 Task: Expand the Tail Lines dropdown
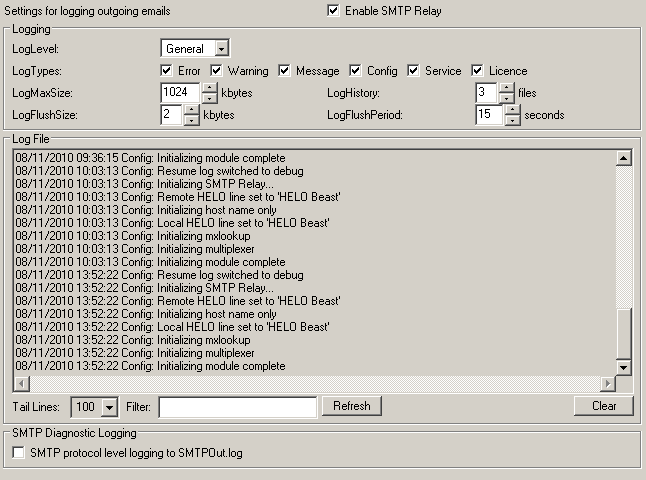(x=110, y=406)
